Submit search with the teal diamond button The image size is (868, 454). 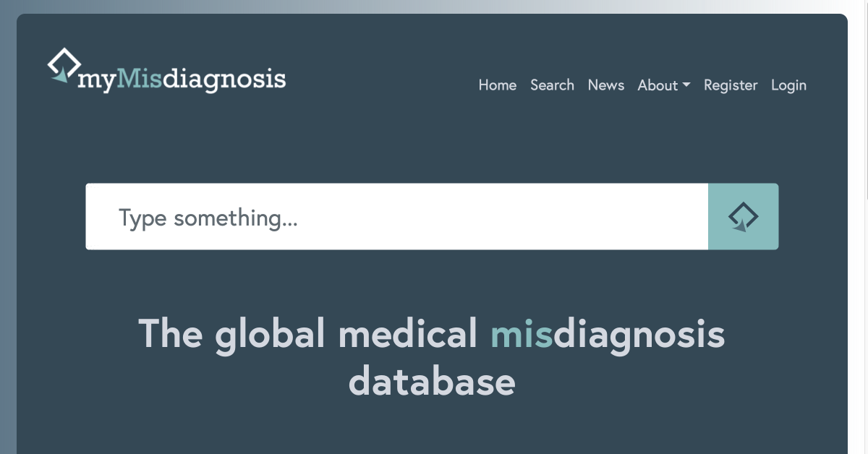click(743, 217)
